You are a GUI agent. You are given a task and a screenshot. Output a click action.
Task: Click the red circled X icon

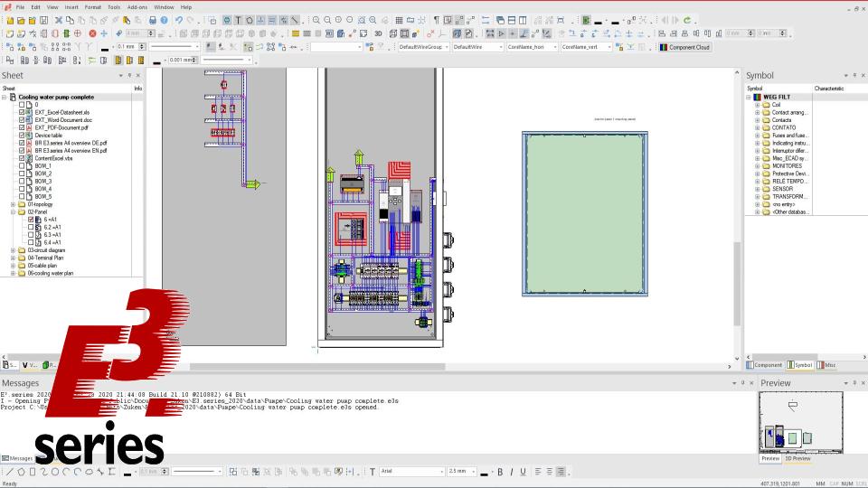(x=92, y=33)
